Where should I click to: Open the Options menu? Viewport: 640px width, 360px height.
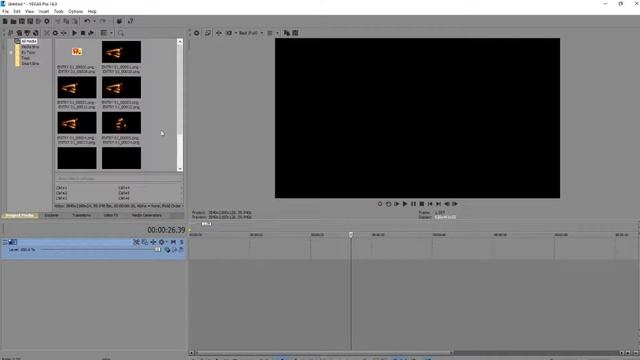75,11
